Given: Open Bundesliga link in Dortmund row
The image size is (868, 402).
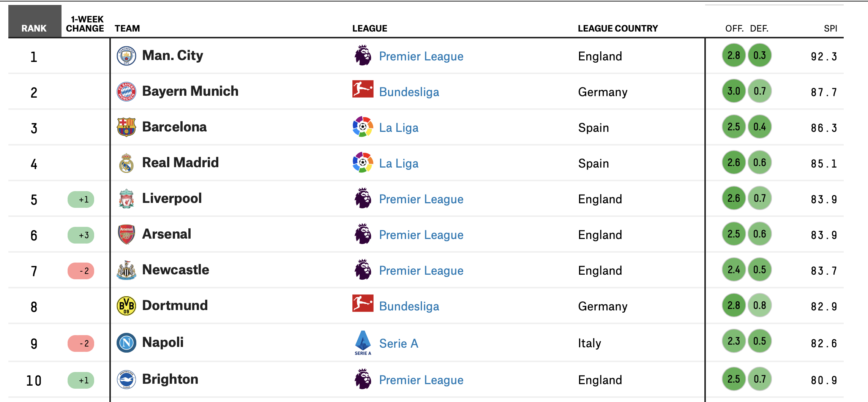Looking at the screenshot, I should tap(409, 306).
